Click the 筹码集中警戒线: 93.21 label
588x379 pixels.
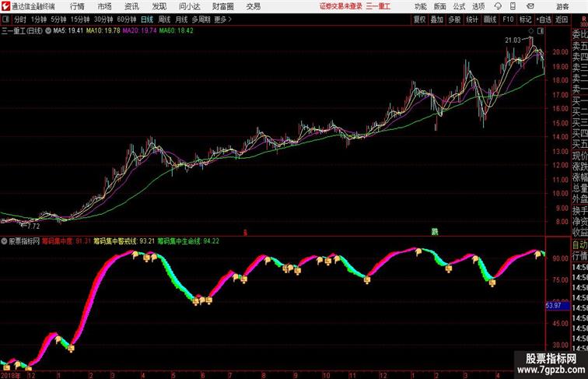pyautogui.click(x=124, y=241)
